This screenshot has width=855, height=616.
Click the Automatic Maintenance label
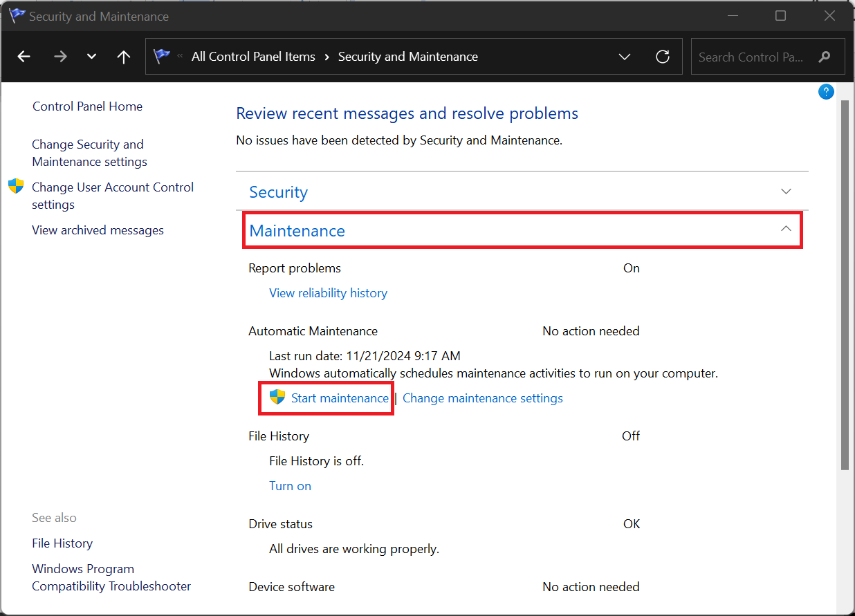pos(313,331)
